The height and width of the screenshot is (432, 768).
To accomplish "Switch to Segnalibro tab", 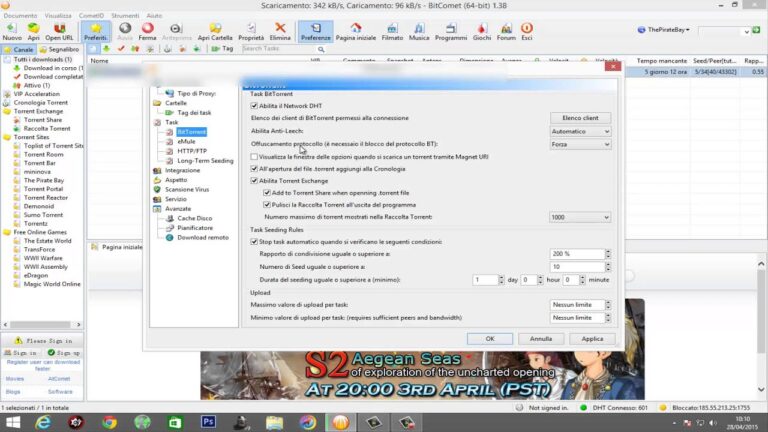I will [x=59, y=49].
